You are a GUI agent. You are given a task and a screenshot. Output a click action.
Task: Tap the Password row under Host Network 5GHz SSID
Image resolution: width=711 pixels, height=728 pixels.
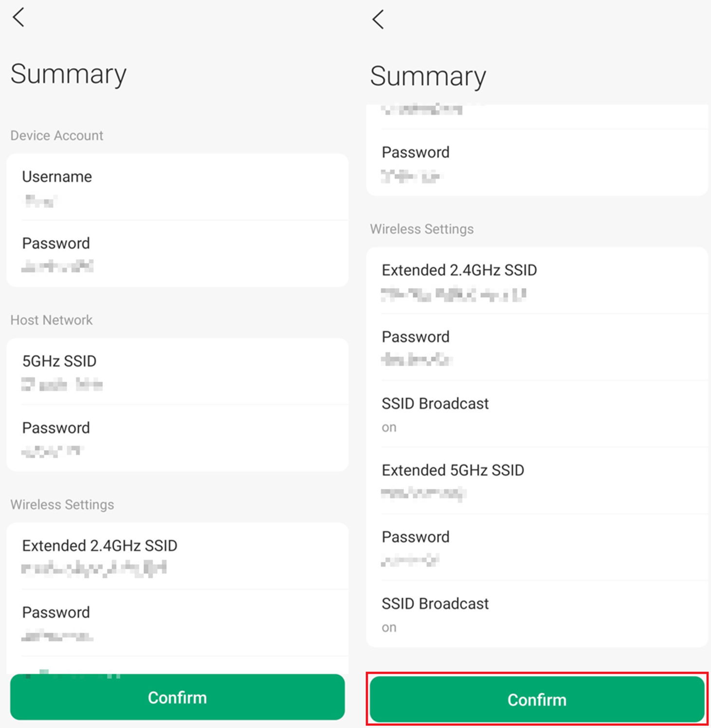point(177,438)
